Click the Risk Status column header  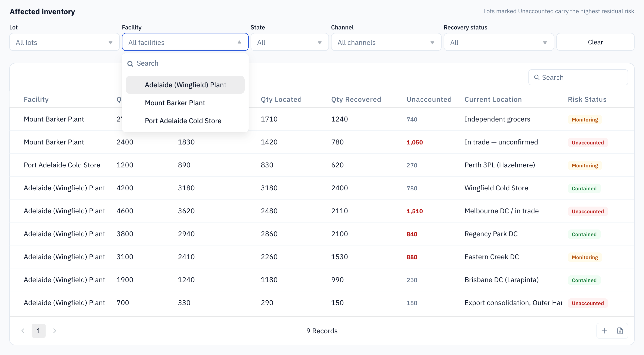point(587,100)
